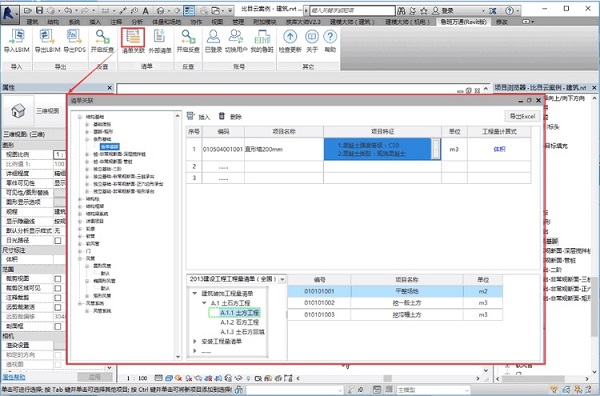Expand the 安装工程量清单 tree node
This screenshot has width=600, height=396.
(195, 341)
